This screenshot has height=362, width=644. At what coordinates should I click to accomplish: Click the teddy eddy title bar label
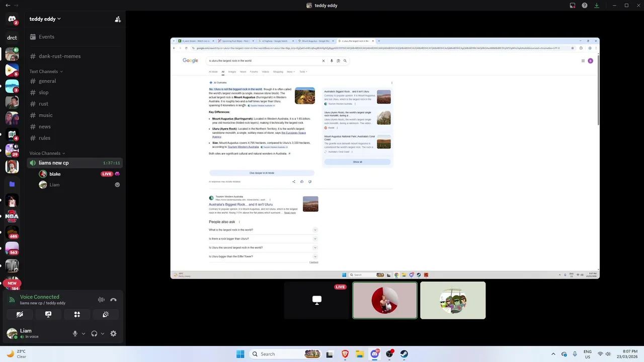point(321,6)
